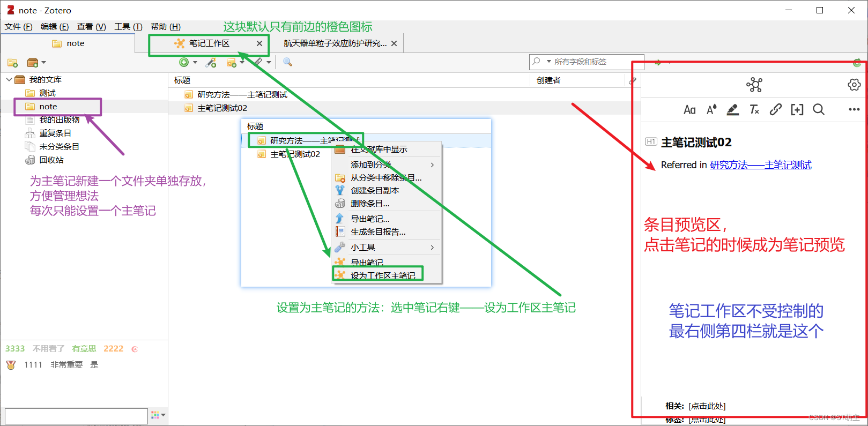Click the text color A icon

[711, 110]
